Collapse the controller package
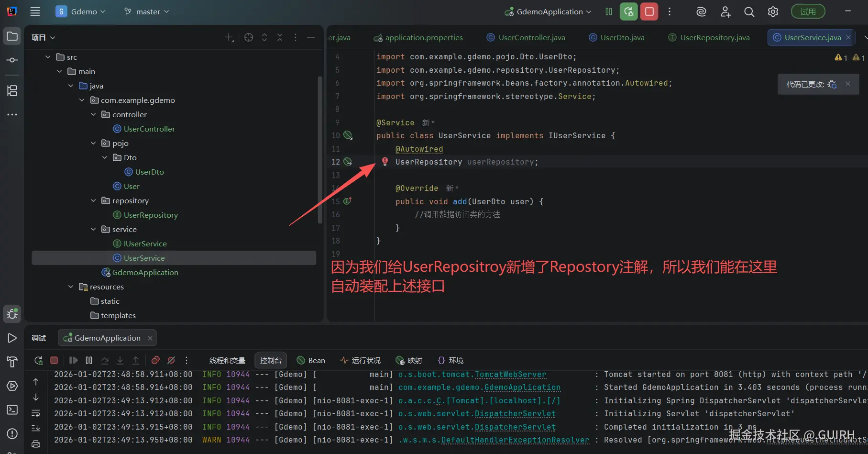 [x=93, y=115]
